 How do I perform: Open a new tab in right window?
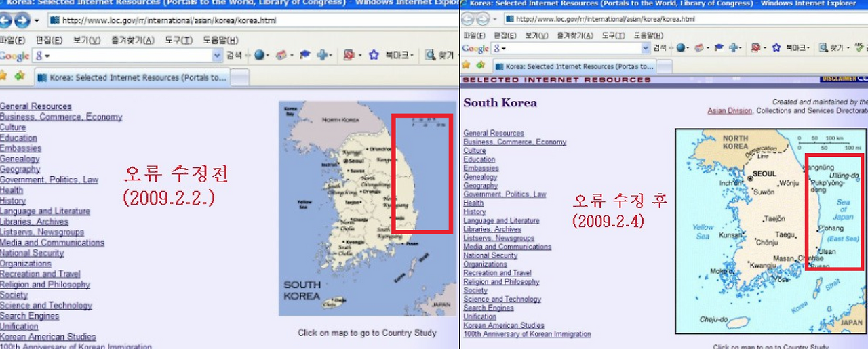665,67
